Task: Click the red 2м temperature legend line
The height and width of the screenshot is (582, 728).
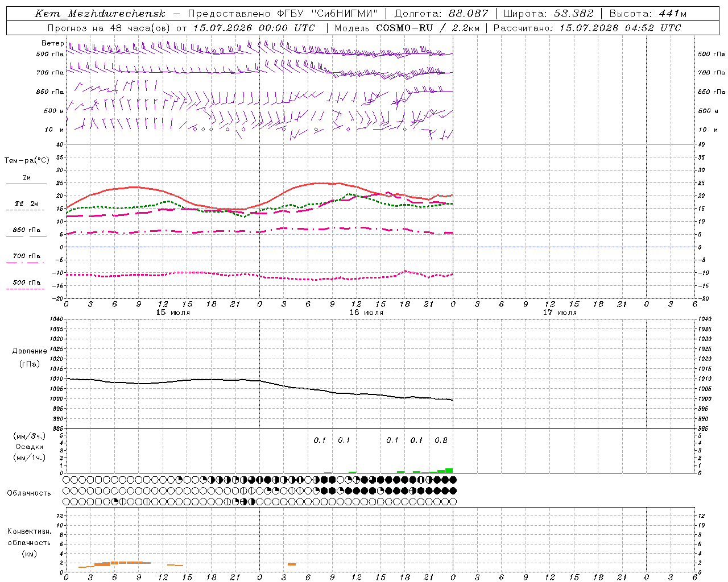Action: click(x=26, y=184)
